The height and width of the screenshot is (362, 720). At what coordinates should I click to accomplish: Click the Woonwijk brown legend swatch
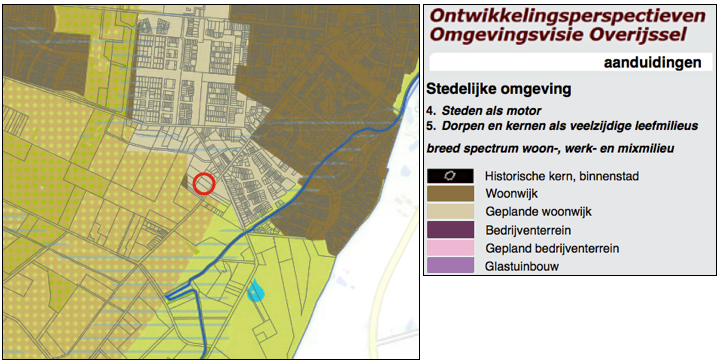coord(450,193)
